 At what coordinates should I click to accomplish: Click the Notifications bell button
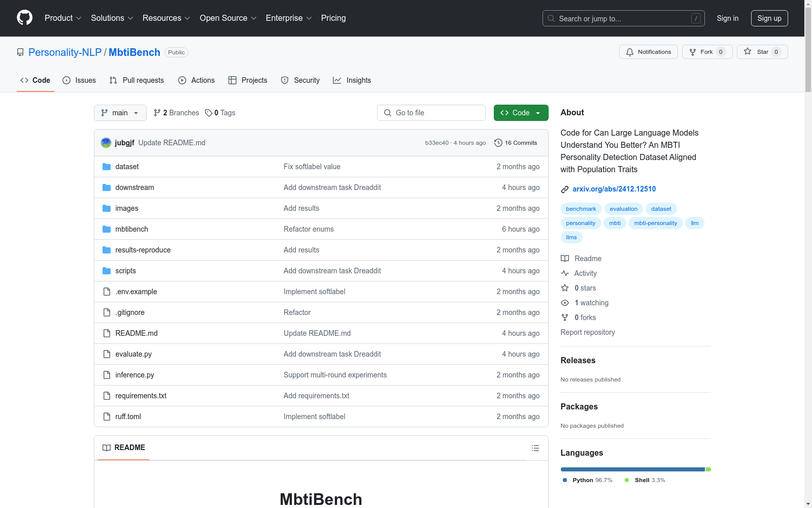click(x=648, y=52)
